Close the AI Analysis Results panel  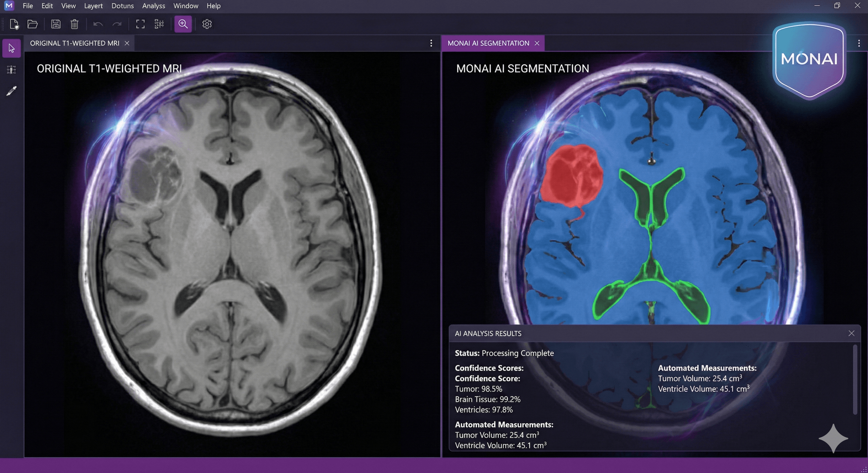coord(851,333)
